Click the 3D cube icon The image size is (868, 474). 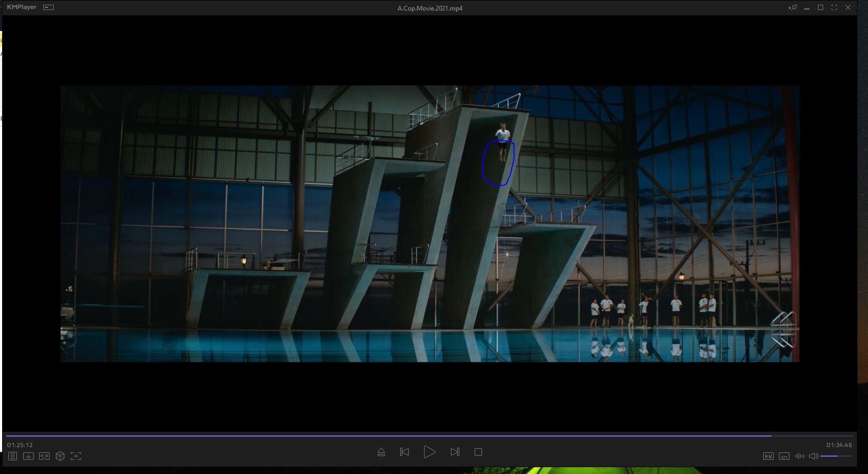pos(60,456)
